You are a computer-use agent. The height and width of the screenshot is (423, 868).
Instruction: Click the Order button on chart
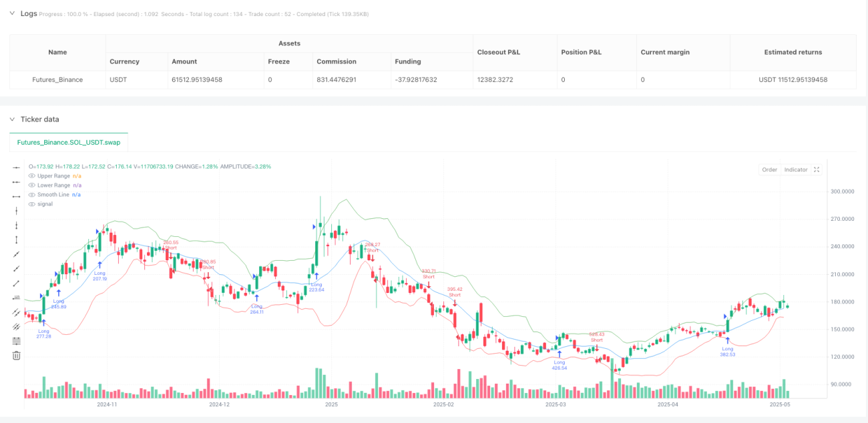coord(770,169)
